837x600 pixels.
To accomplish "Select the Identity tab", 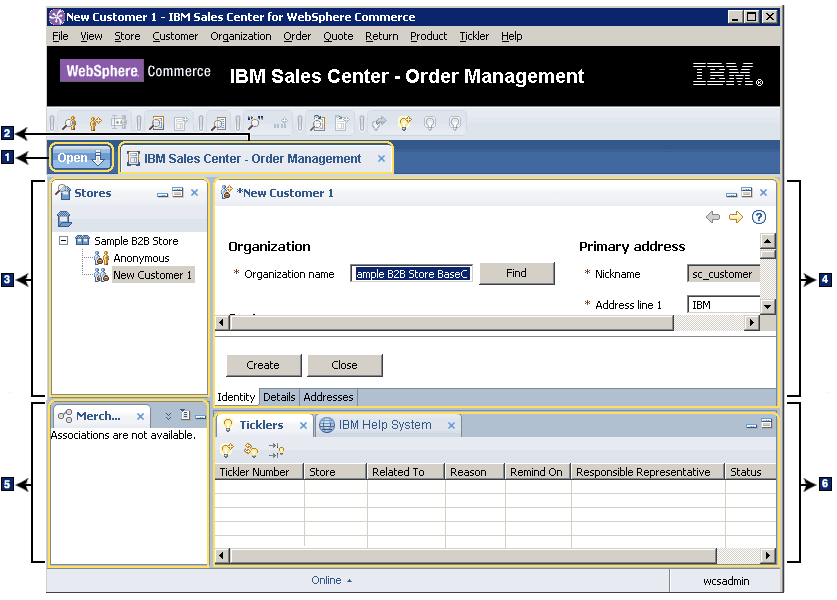I will [x=236, y=397].
